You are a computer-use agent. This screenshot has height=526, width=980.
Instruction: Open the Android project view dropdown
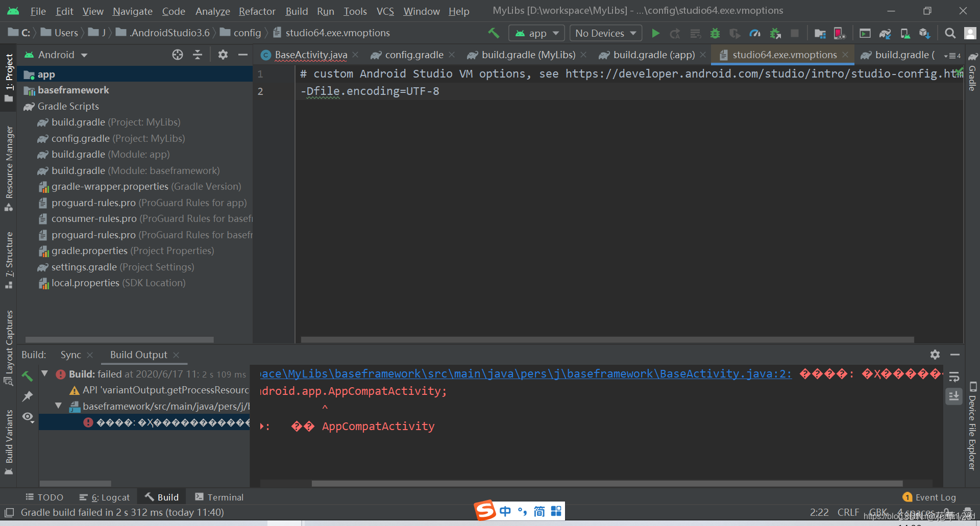click(x=56, y=55)
